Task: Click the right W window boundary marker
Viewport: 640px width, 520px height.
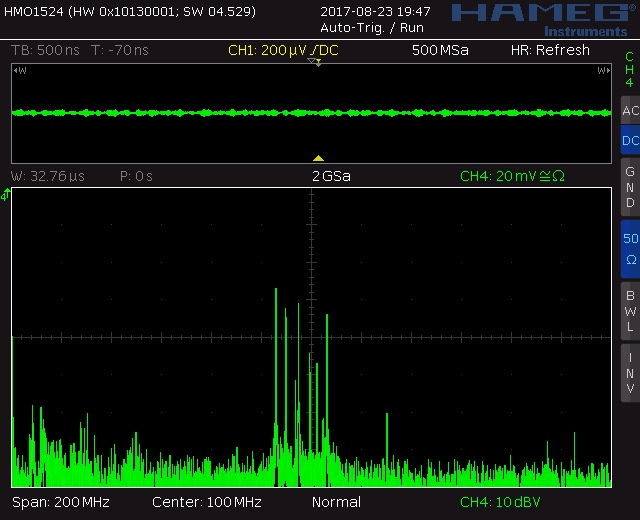Action: click(602, 71)
